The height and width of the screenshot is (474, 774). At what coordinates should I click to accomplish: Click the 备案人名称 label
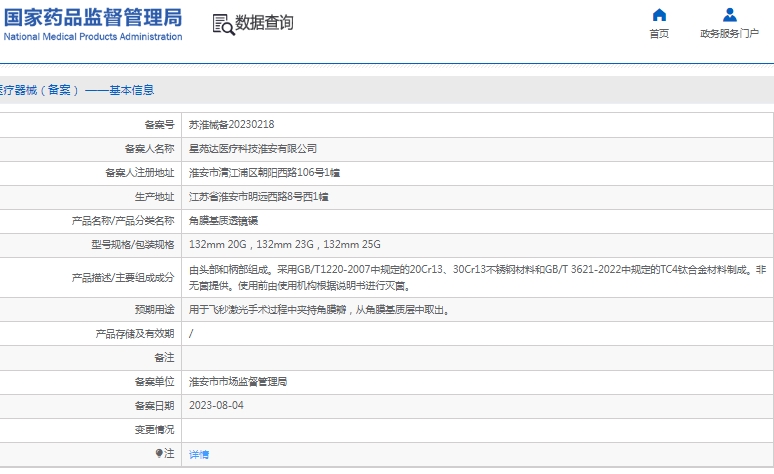150,149
